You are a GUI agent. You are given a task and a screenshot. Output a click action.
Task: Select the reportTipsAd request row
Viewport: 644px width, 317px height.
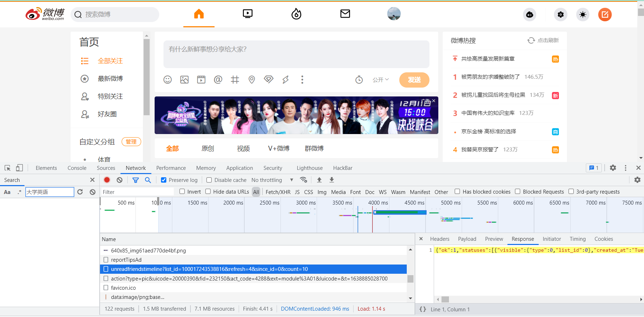253,260
